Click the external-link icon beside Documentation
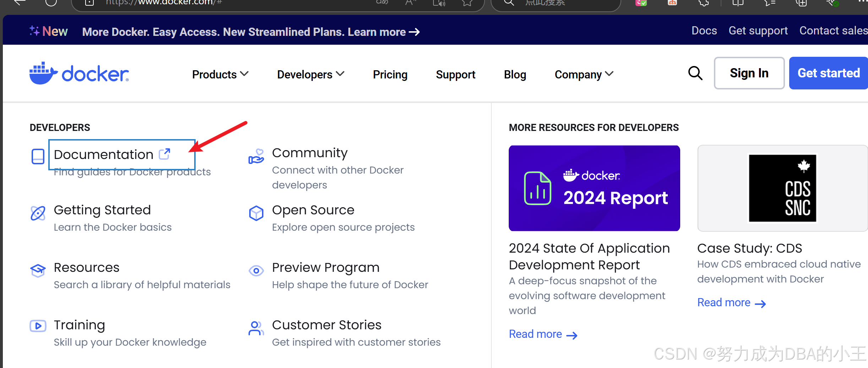Viewport: 868px width, 368px height. [x=164, y=154]
